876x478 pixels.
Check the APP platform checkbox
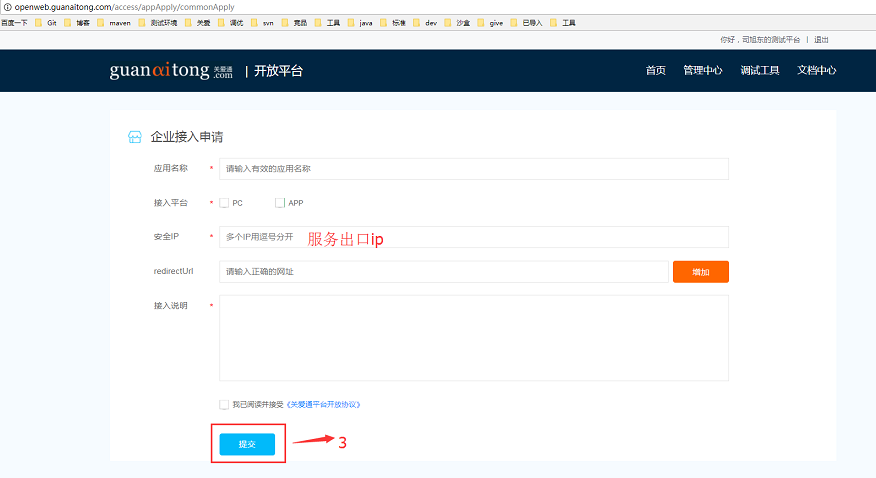tap(280, 203)
